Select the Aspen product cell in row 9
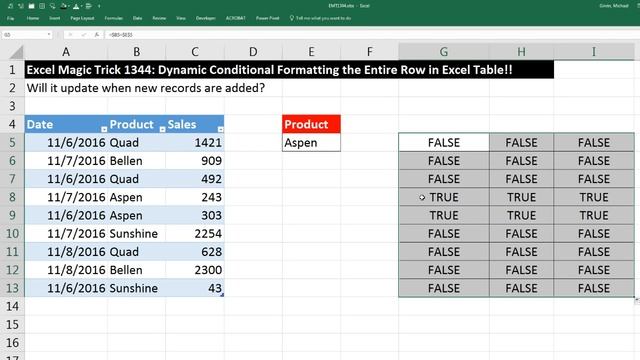The width and height of the screenshot is (640, 360). point(136,216)
